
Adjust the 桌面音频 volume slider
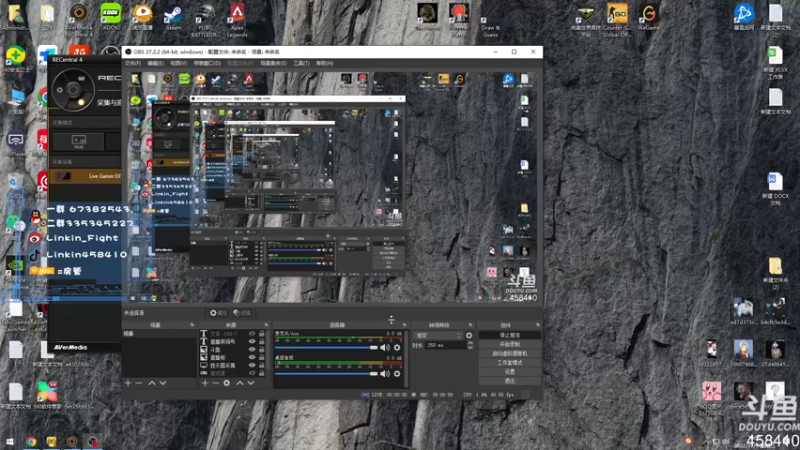click(326, 373)
